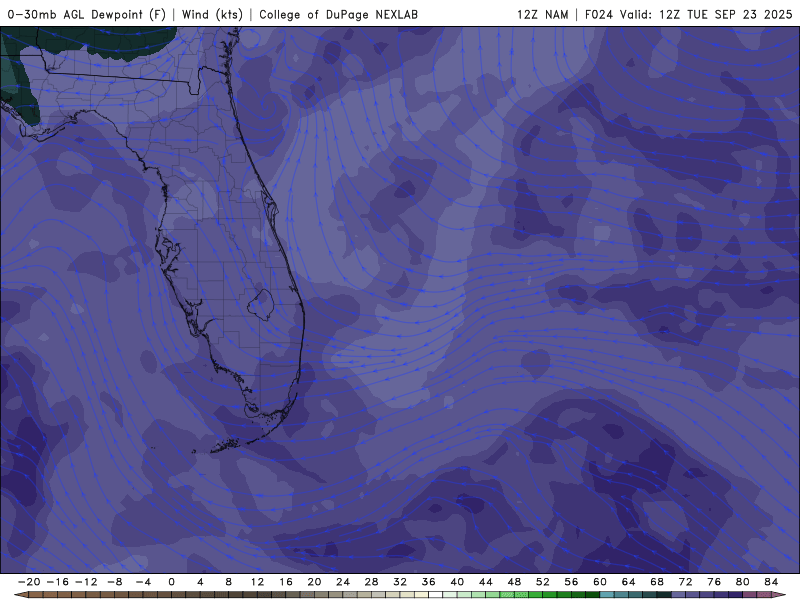Click the "Wind (kts)" header label
This screenshot has width=800, height=600.
click(212, 14)
